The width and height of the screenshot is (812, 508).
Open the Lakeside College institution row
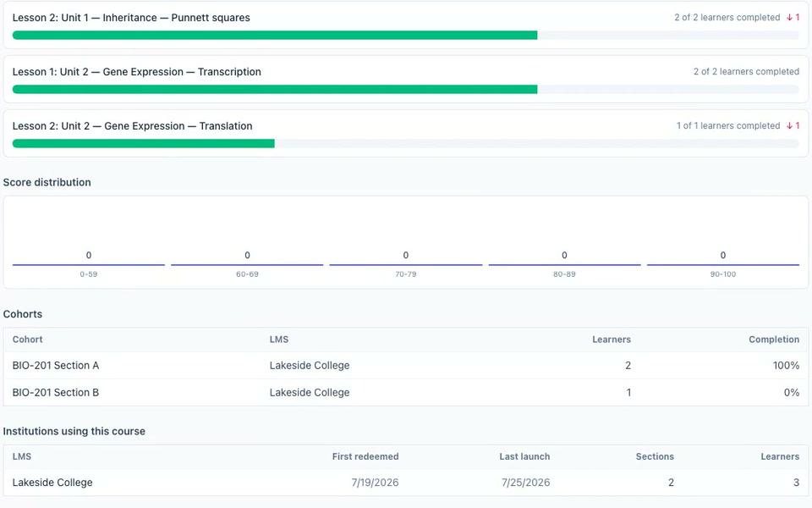pyautogui.click(x=406, y=483)
